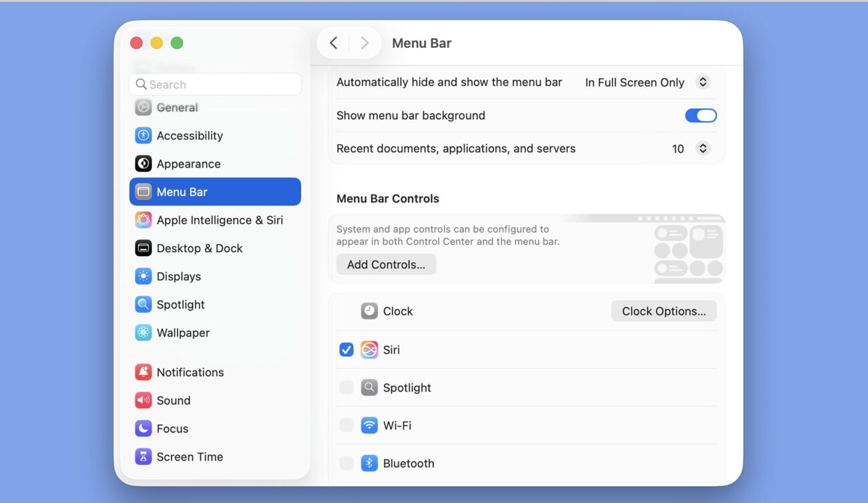Open the Notifications bell icon
Viewport: 868px width, 503px height.
pyautogui.click(x=143, y=372)
